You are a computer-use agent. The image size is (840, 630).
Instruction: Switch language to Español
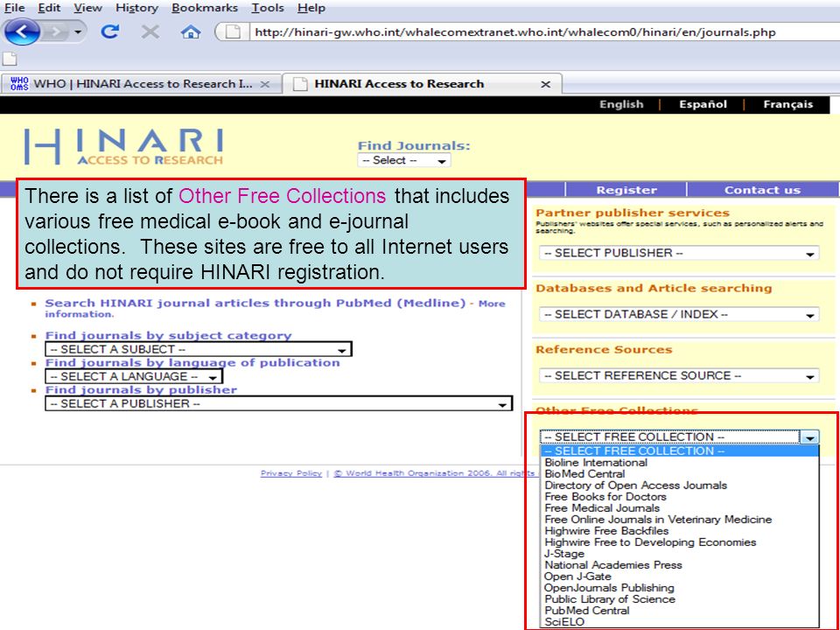(703, 104)
